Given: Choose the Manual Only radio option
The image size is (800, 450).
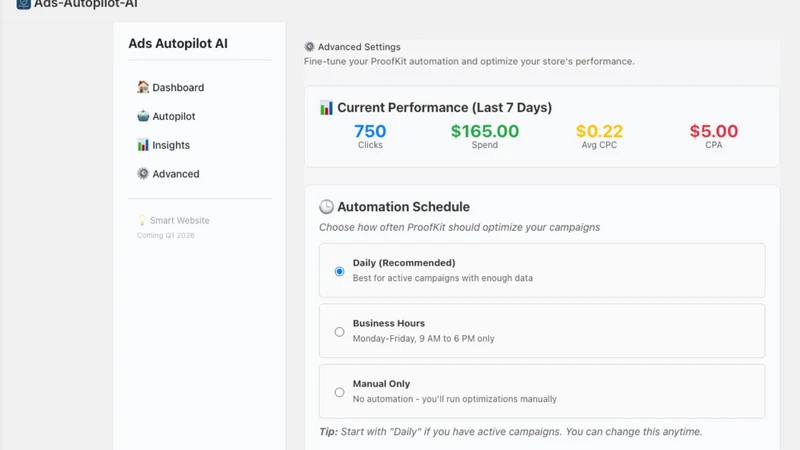Looking at the screenshot, I should coord(339,392).
